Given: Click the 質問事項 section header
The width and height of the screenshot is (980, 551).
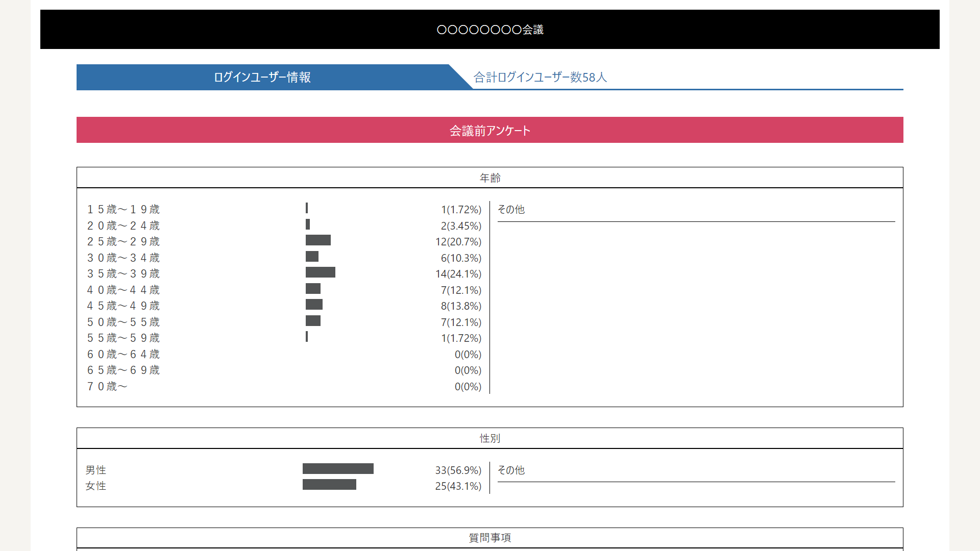Looking at the screenshot, I should click(489, 538).
